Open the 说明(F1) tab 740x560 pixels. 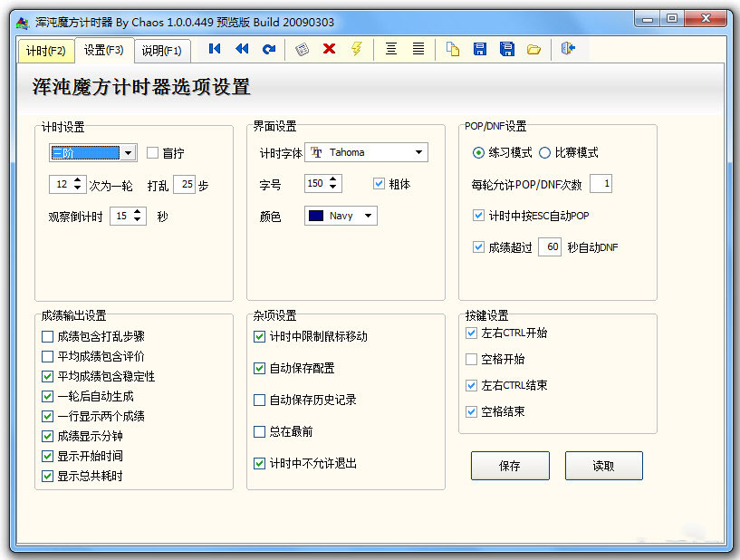(x=162, y=51)
